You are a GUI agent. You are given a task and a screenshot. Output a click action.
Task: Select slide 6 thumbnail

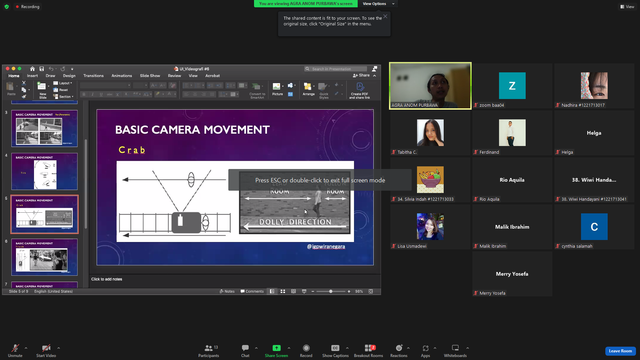(x=44, y=257)
